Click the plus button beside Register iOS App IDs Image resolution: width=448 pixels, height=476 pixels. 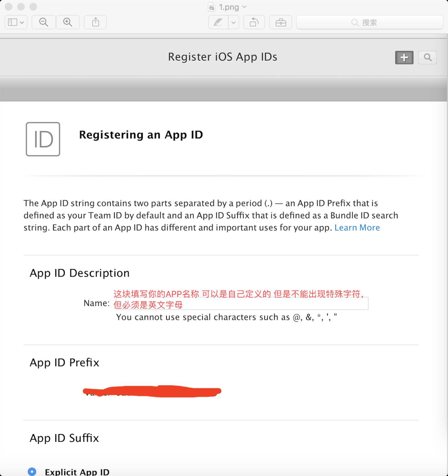404,57
